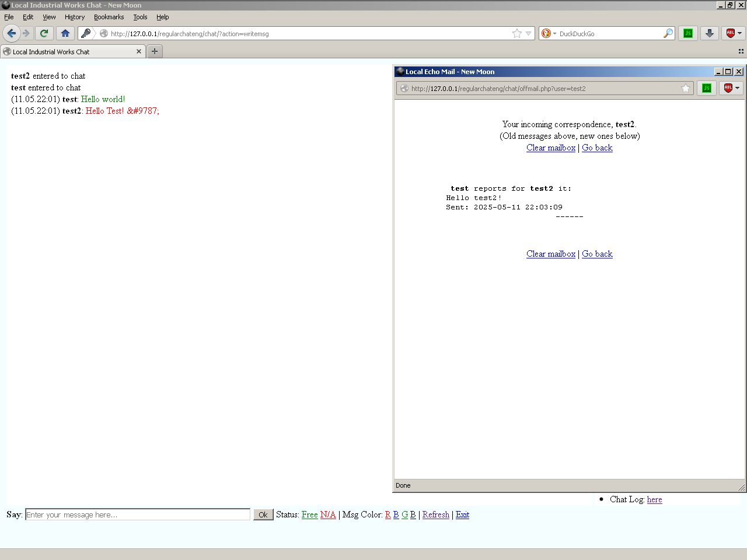Click the top Clear mailbox link

tap(550, 148)
